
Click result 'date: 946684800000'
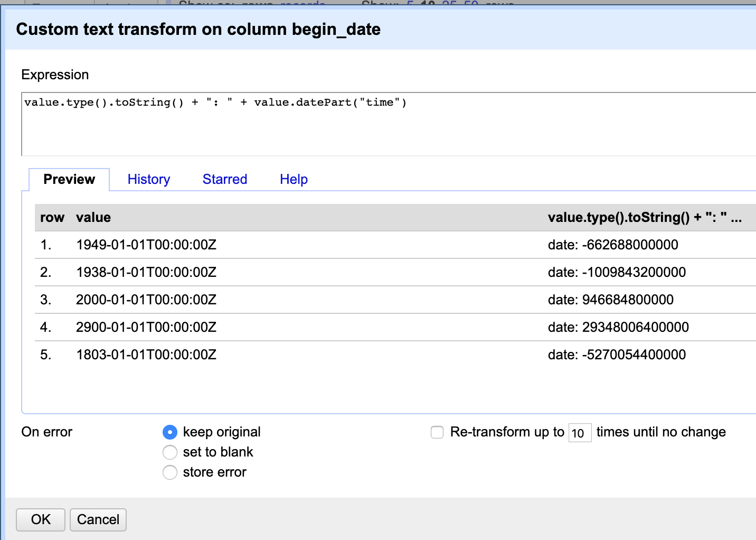pyautogui.click(x=611, y=300)
